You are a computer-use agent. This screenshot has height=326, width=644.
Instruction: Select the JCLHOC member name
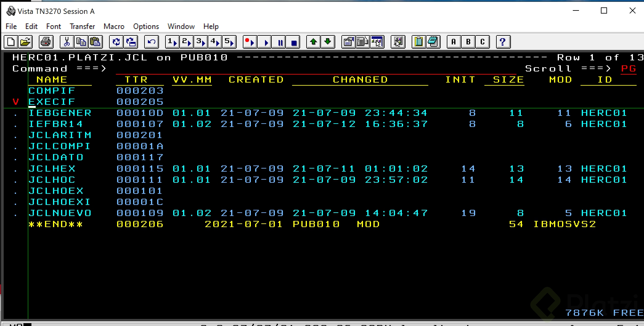pyautogui.click(x=52, y=180)
